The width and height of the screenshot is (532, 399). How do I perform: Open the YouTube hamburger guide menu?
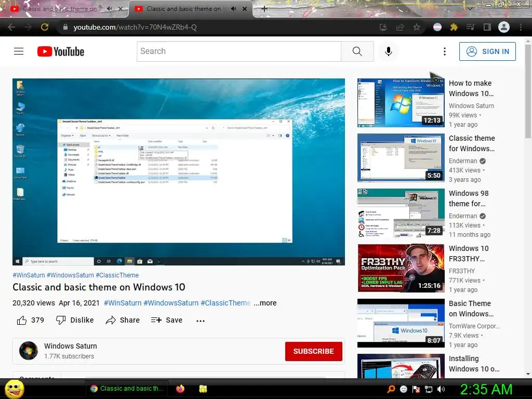pyautogui.click(x=19, y=51)
